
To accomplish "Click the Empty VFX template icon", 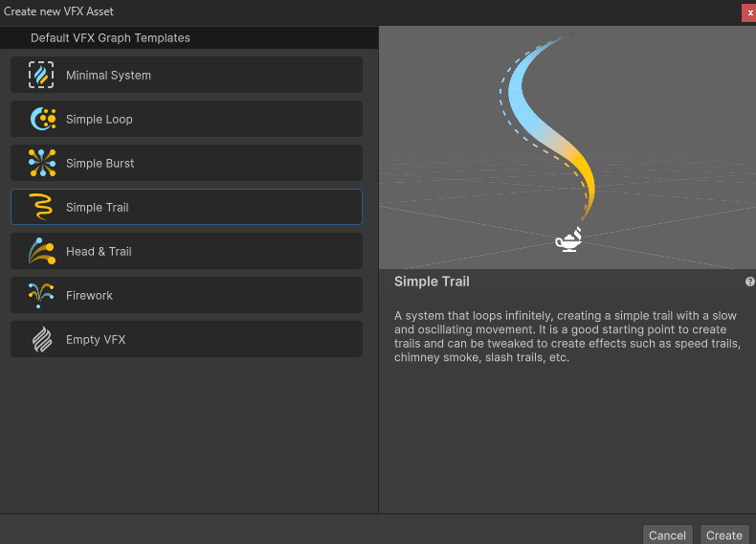I will point(42,339).
